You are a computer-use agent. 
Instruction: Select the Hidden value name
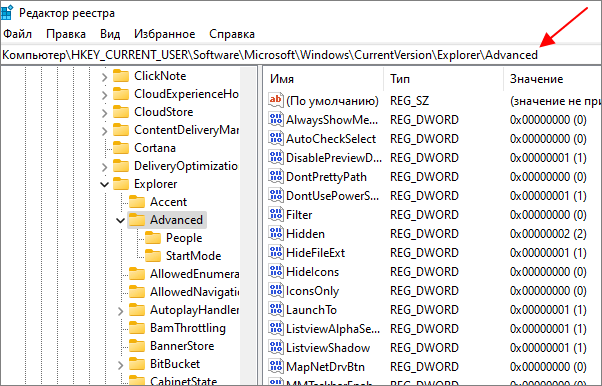(x=305, y=234)
